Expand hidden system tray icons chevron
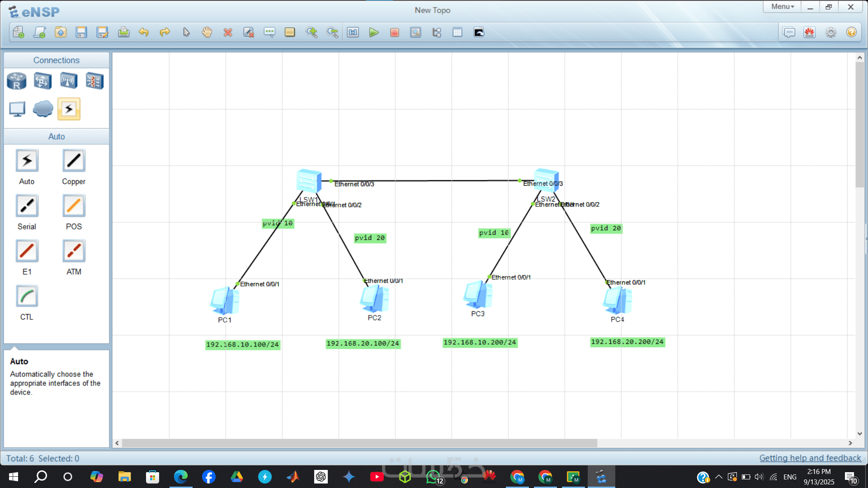 [718, 477]
